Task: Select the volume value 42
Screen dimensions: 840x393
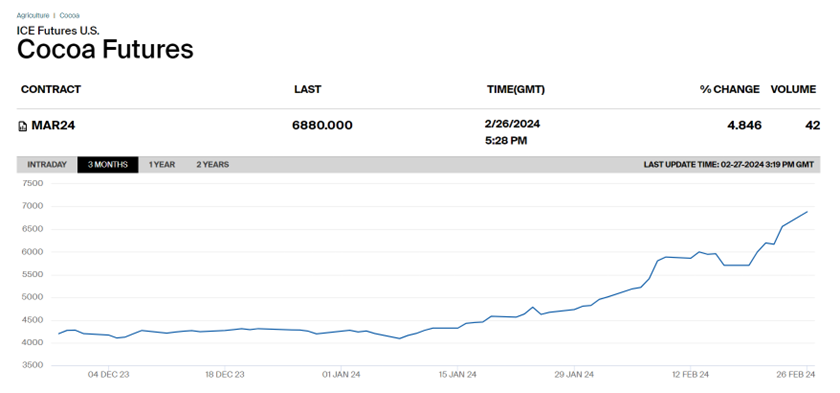Action: tap(813, 126)
